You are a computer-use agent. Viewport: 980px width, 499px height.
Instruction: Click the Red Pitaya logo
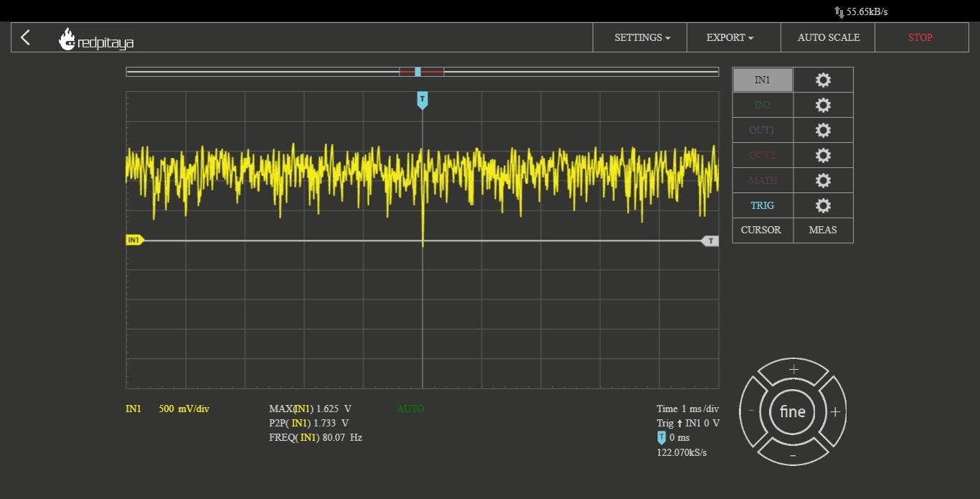[96, 39]
